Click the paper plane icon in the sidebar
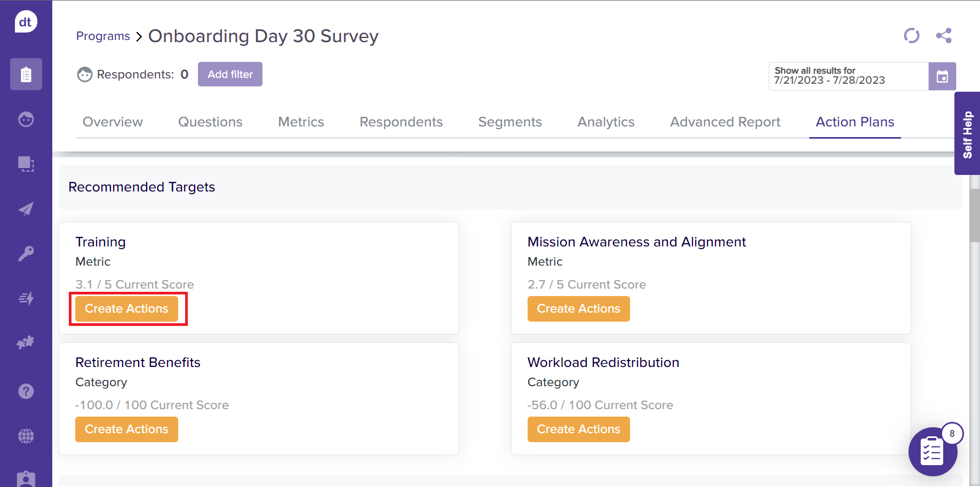Screen dimensions: 980x487 pos(26,209)
